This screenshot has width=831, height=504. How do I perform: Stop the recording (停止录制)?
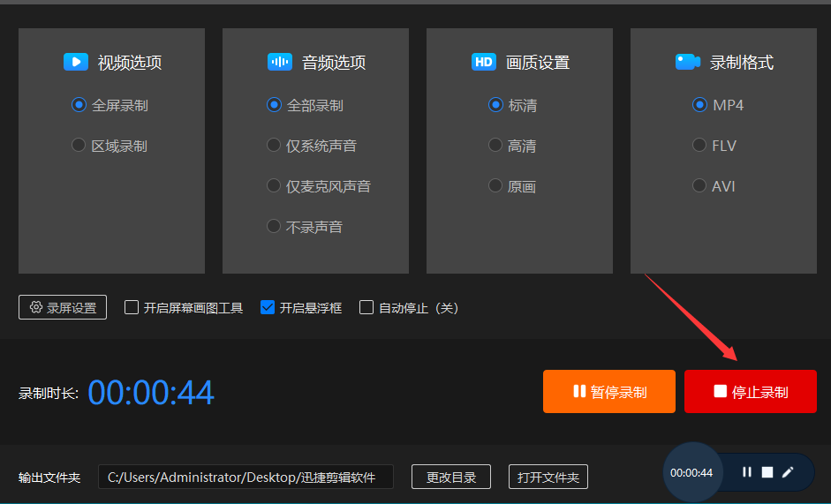[751, 392]
